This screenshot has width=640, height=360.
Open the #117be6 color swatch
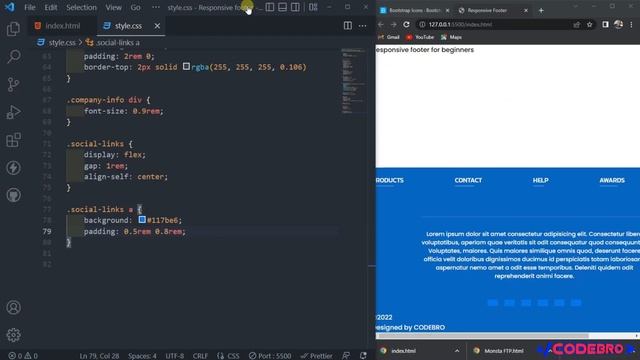(142, 220)
